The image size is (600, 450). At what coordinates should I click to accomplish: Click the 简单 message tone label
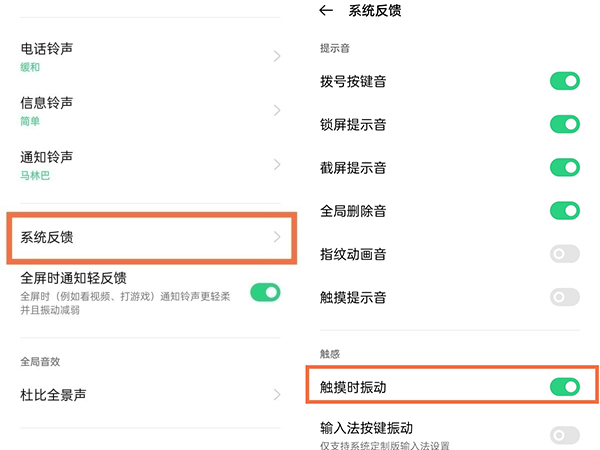tap(31, 121)
